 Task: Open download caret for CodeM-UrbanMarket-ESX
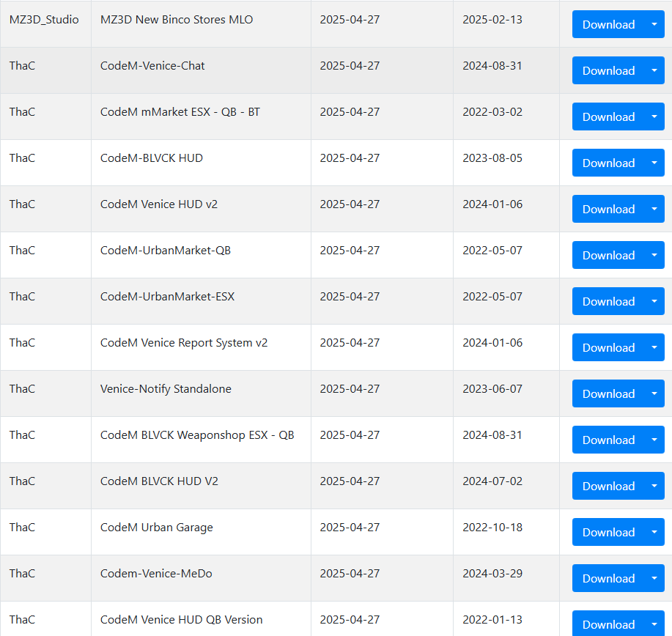pos(654,301)
